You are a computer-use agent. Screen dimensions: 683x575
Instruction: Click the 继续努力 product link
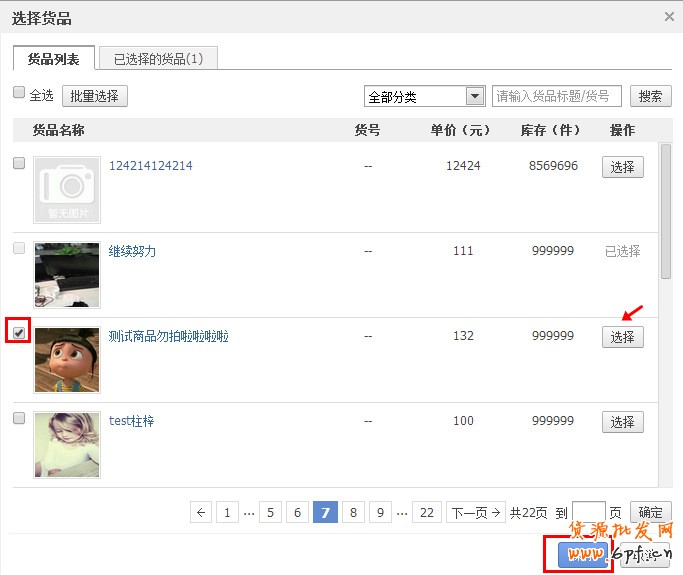pyautogui.click(x=132, y=251)
